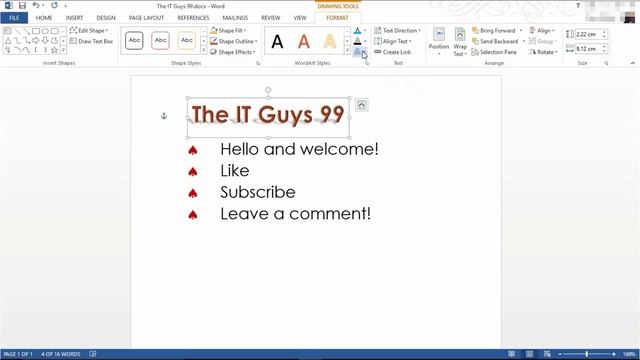
Task: Open the Quick Access Toolbar customize arrow
Action: pyautogui.click(x=65, y=6)
